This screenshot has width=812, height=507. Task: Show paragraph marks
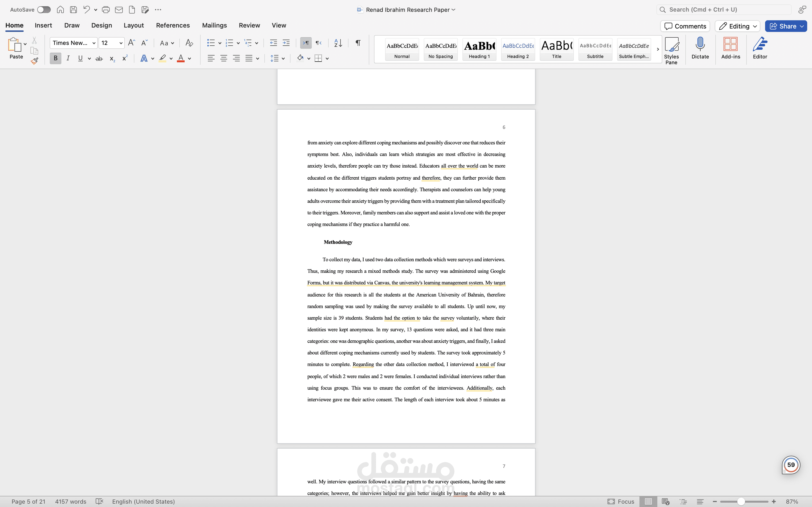(357, 43)
